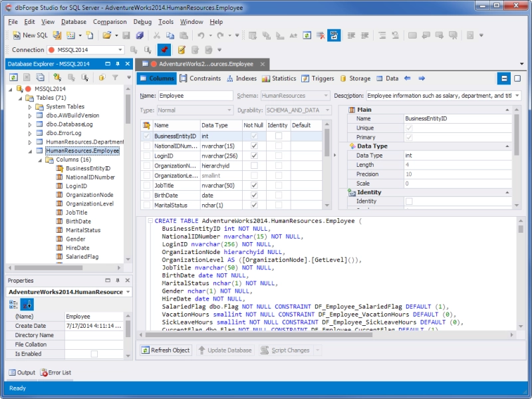Open the Connection dropdown MSSQL2014
Screen dimensions: 532x399
pos(120,50)
